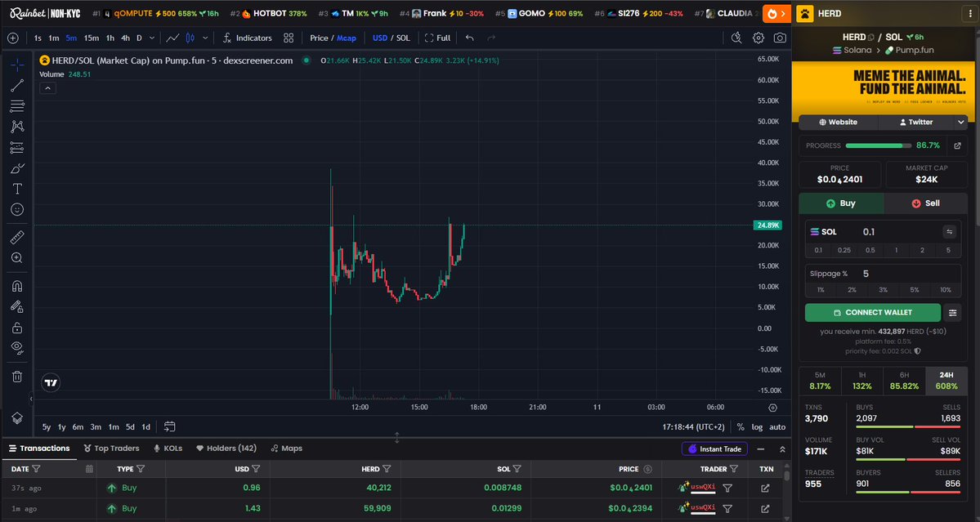Open the KOLs tab
The height and width of the screenshot is (522, 980).
click(x=168, y=448)
